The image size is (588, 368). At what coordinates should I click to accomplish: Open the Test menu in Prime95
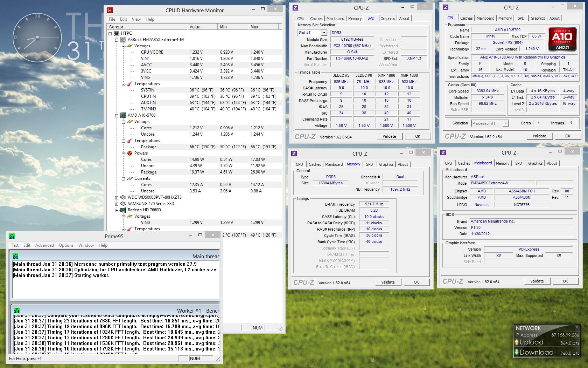[x=15, y=245]
